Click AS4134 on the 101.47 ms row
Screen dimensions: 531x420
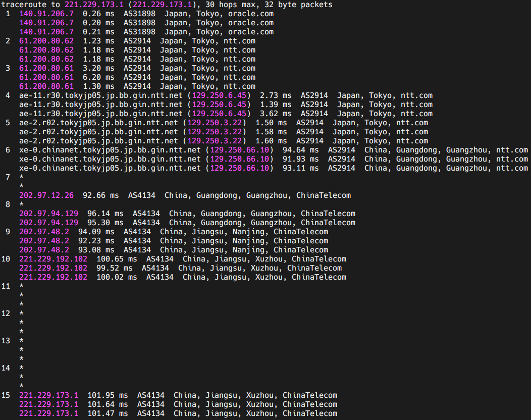(151, 413)
